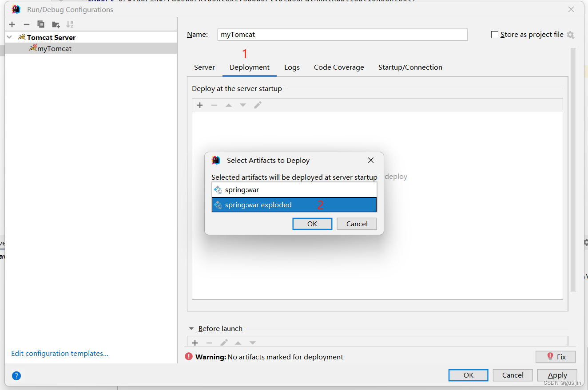The width and height of the screenshot is (588, 390).
Task: Click Cancel in Run/Debug Configurations
Action: pos(513,375)
